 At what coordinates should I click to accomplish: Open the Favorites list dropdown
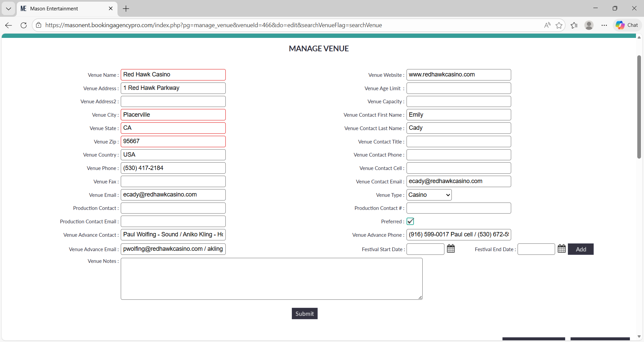point(574,25)
